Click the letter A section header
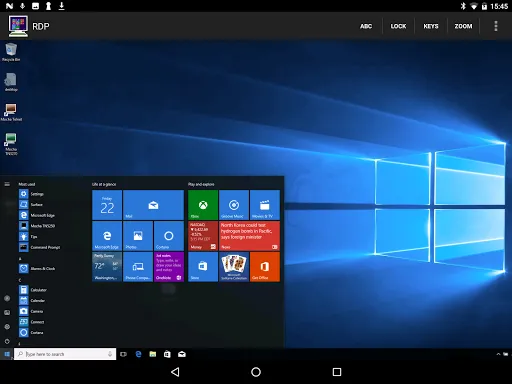The height and width of the screenshot is (384, 512). (20, 259)
